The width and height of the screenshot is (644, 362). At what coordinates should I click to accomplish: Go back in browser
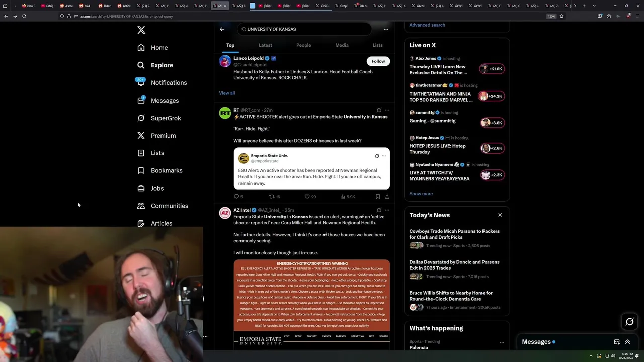tap(6, 16)
